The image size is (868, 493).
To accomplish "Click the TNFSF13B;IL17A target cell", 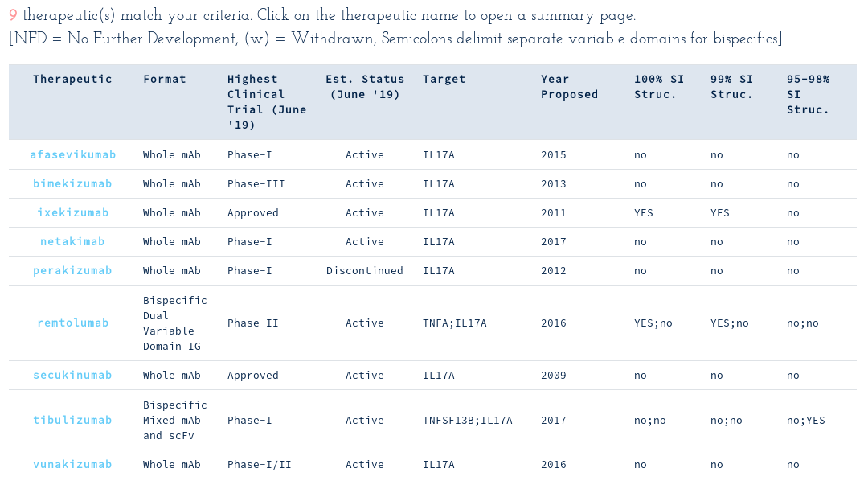I will click(x=468, y=421).
